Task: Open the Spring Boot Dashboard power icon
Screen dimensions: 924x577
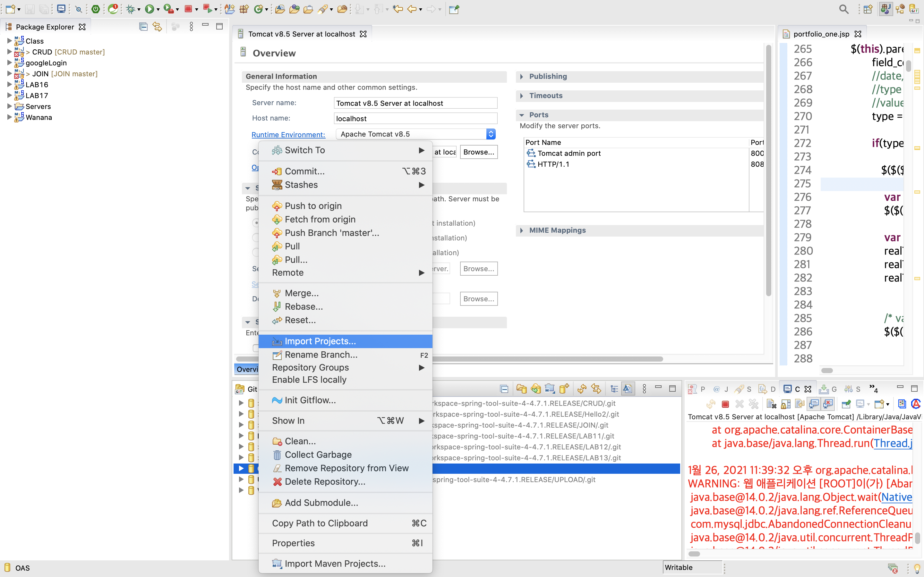Action: point(96,9)
